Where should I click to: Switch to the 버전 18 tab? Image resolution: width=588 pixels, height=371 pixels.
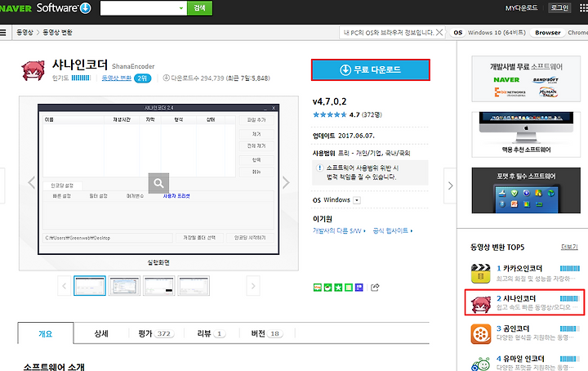266,333
